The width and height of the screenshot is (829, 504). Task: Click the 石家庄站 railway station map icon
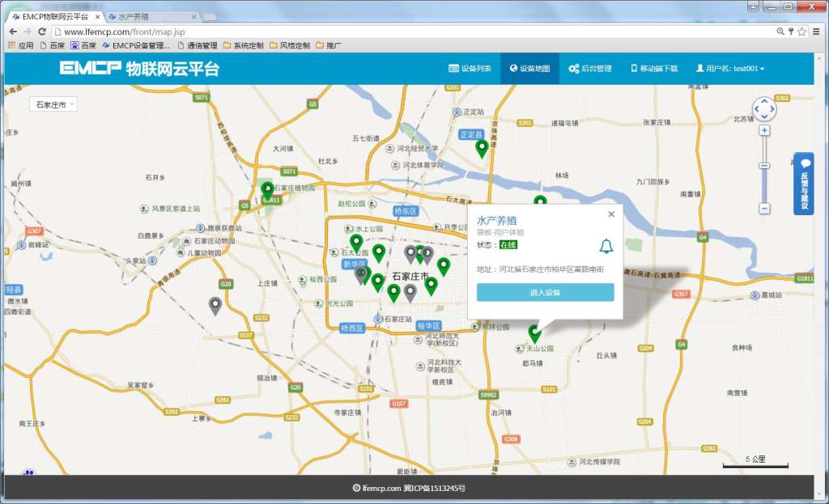coord(378,319)
